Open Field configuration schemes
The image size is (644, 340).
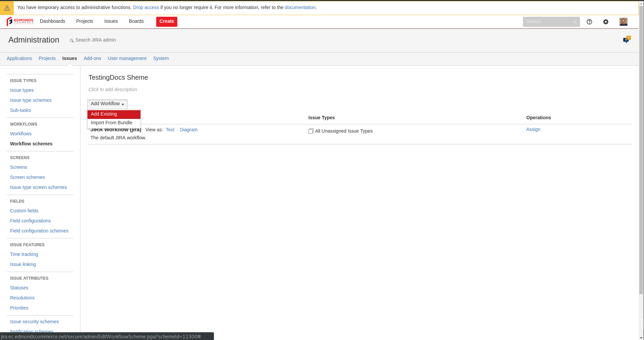coord(39,231)
